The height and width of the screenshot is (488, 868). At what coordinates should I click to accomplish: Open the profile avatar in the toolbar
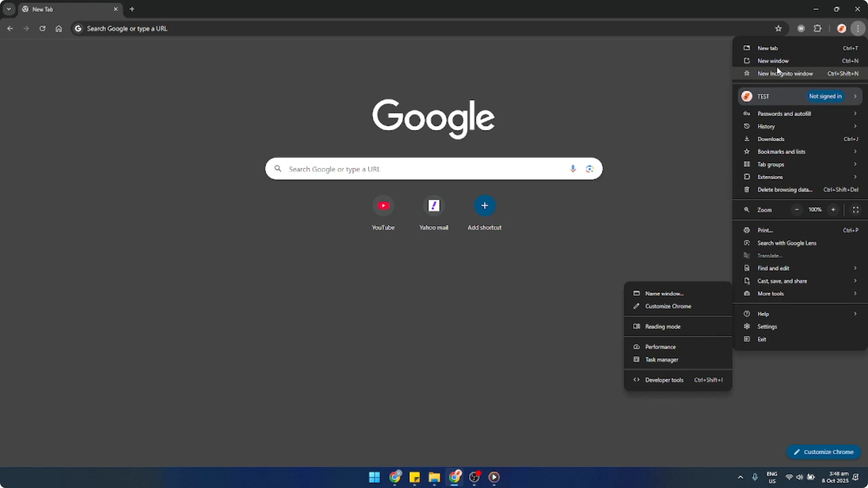[842, 29]
